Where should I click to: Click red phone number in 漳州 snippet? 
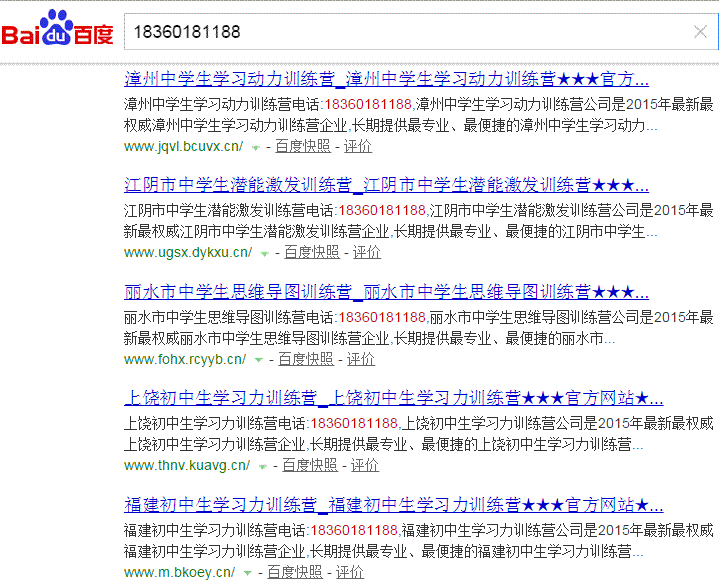tap(368, 104)
